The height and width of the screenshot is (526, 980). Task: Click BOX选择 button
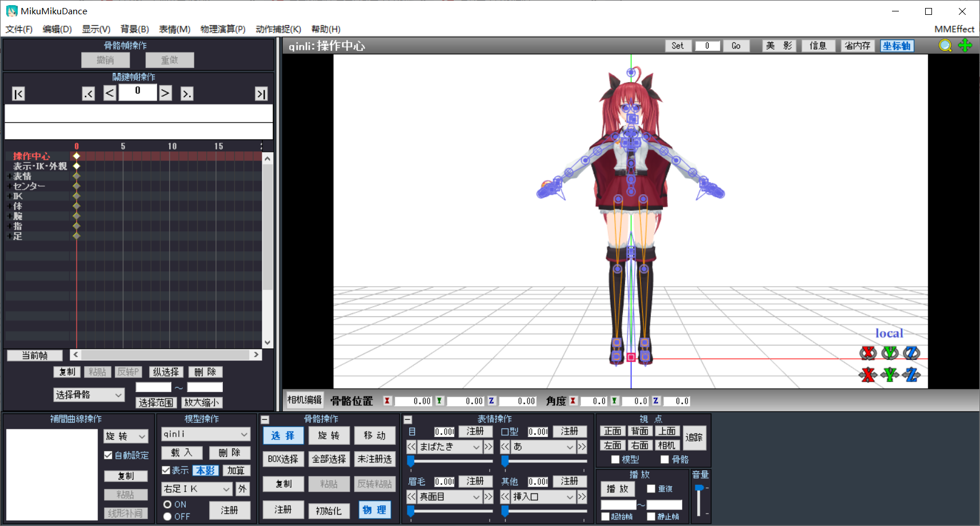[283, 459]
